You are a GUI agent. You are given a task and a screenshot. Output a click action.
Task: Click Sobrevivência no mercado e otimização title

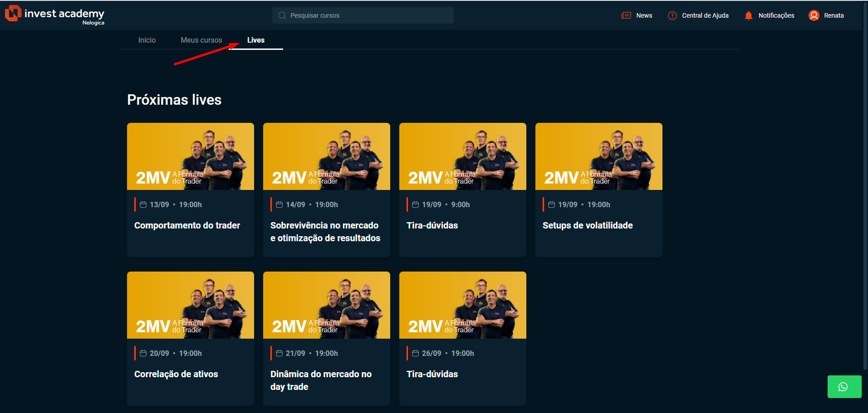coord(325,232)
